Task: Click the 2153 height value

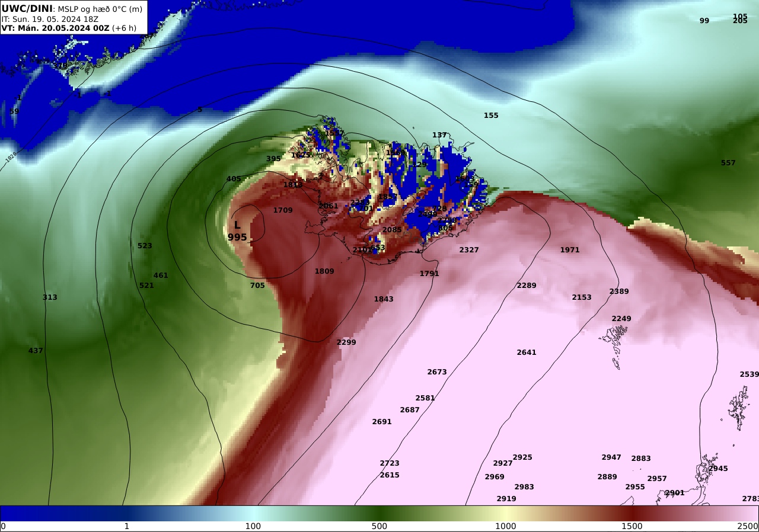Action: click(582, 297)
